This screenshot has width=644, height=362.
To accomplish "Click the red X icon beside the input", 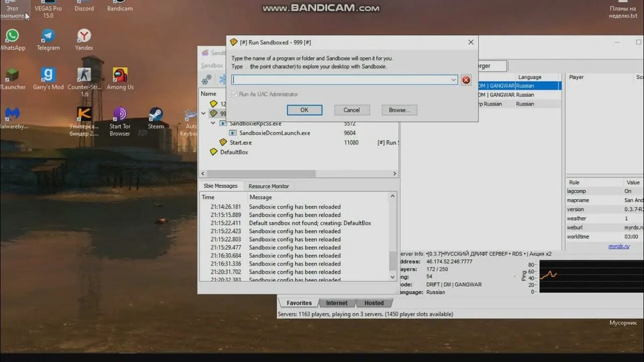I will tap(466, 80).
